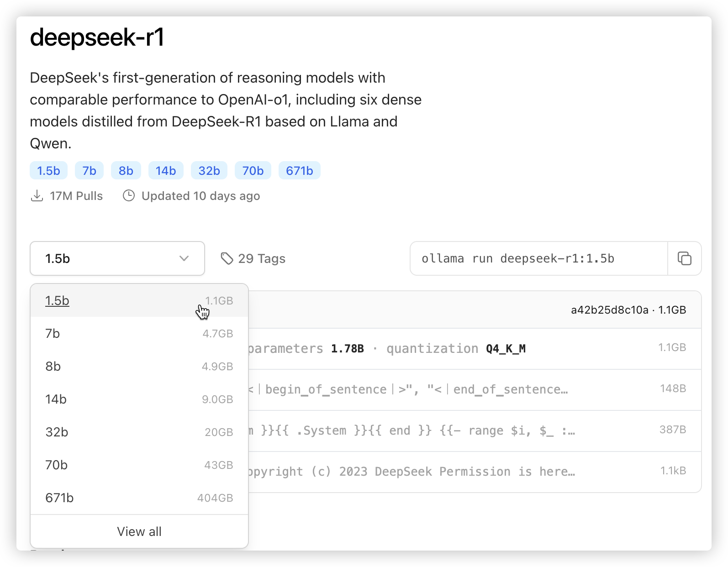Open the 29 Tags link
Image resolution: width=728 pixels, height=567 pixels.
click(x=261, y=258)
